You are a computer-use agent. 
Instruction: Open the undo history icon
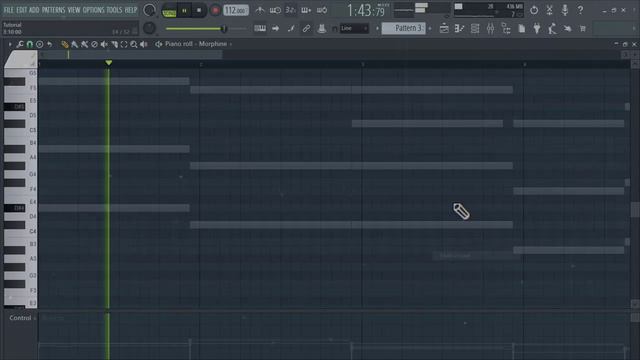pos(533,10)
